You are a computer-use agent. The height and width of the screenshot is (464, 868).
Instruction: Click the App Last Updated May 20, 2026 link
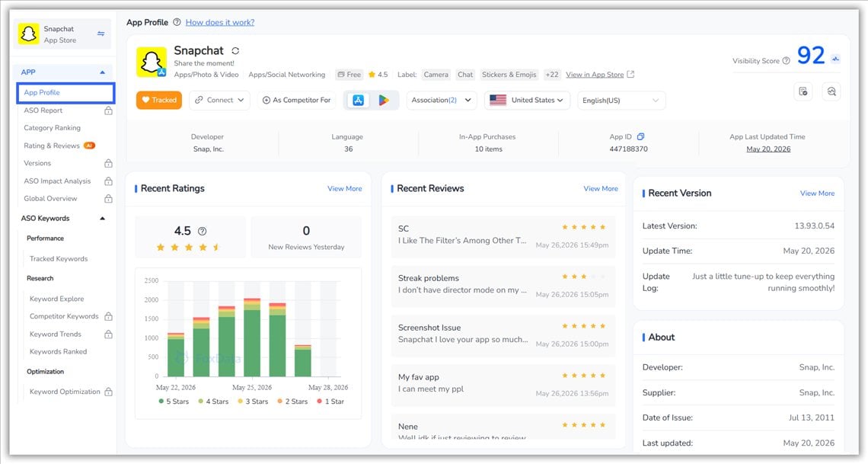point(768,149)
